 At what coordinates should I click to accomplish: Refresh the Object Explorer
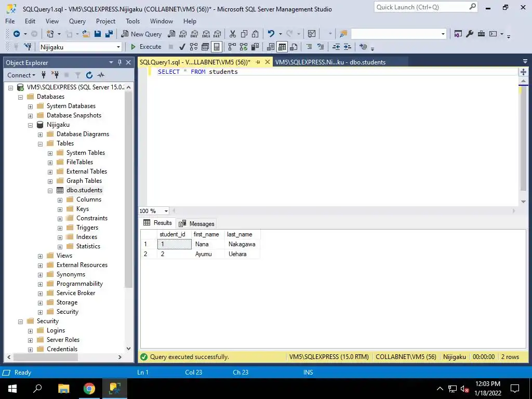click(89, 75)
